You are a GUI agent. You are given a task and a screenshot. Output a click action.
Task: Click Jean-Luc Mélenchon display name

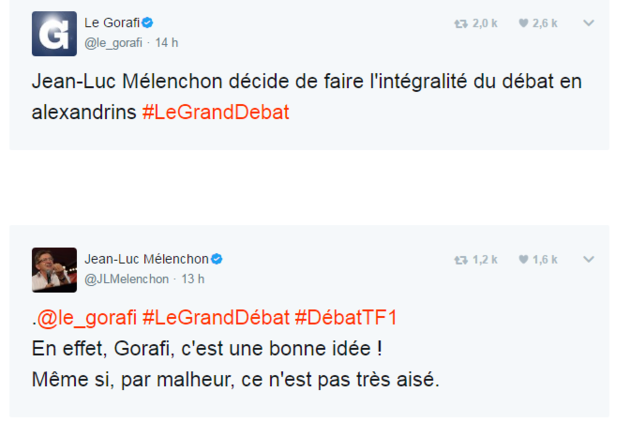(146, 259)
